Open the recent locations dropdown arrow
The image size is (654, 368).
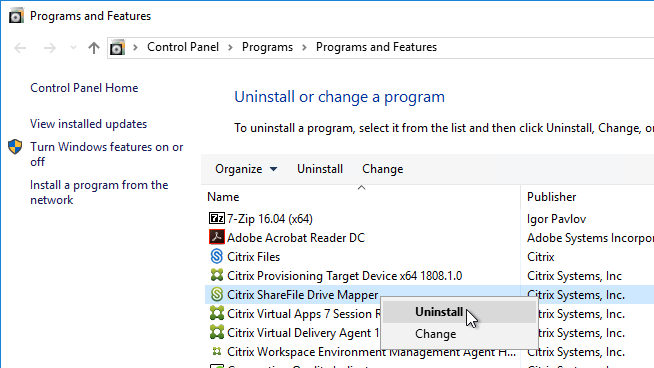(73, 48)
